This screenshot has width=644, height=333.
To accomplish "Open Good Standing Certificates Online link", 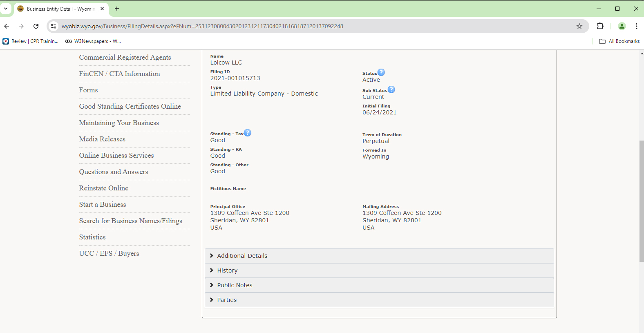I will pos(130,106).
